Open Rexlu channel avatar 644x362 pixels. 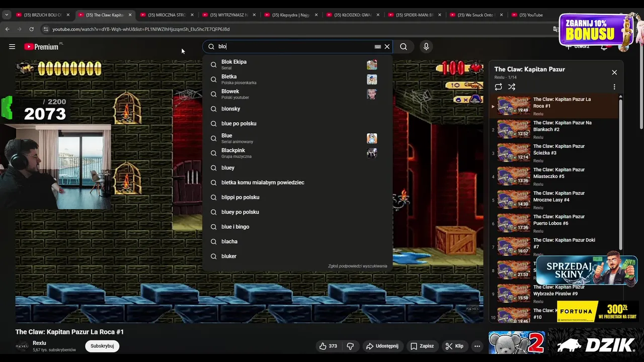pos(22,346)
